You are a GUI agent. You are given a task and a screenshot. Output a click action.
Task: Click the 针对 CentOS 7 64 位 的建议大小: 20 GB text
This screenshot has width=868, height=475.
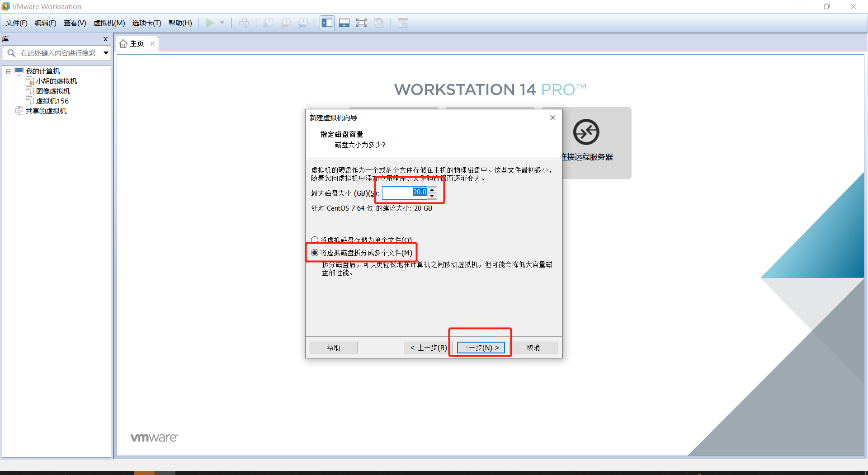coord(372,208)
